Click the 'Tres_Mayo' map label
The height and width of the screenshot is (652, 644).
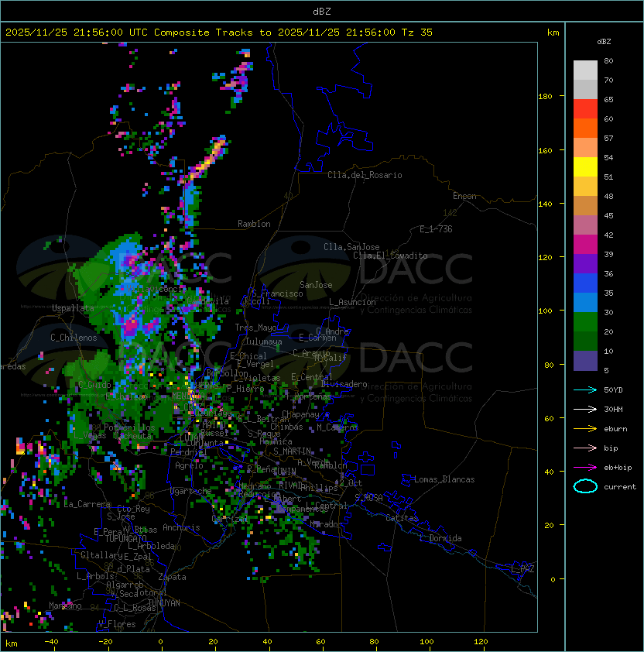[x=255, y=328]
